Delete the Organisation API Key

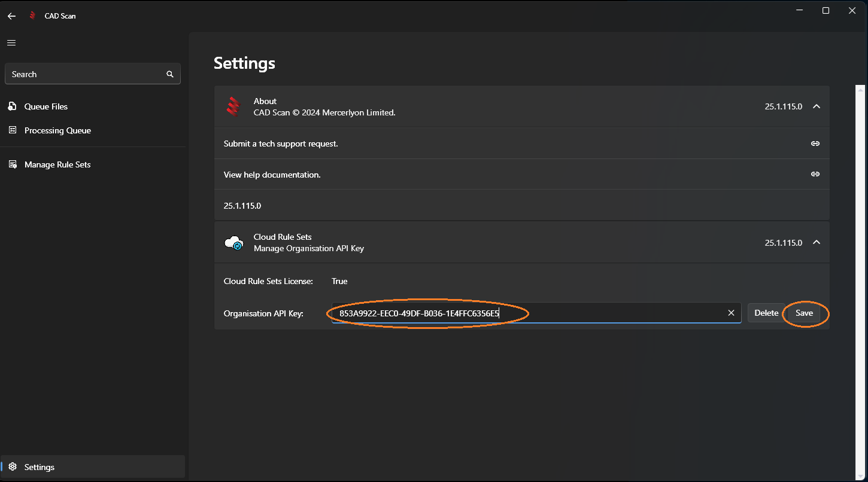click(766, 313)
